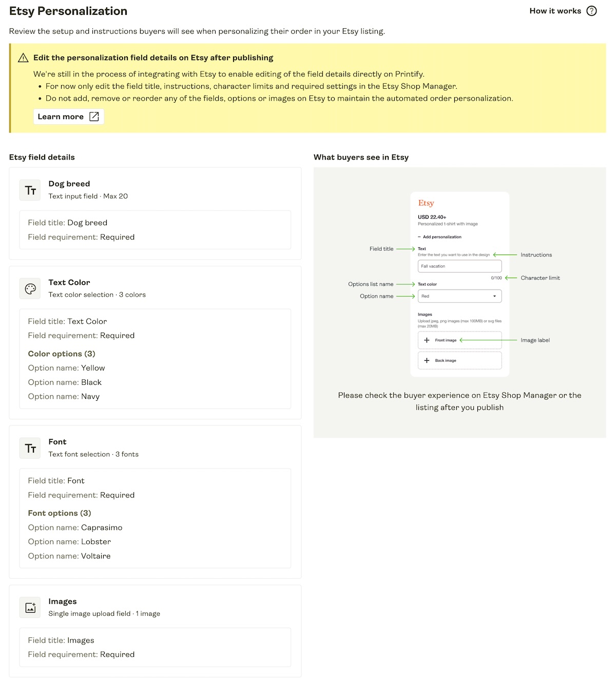Click the Etsy logo in buyer preview
Image resolution: width=616 pixels, height=683 pixels.
(426, 203)
